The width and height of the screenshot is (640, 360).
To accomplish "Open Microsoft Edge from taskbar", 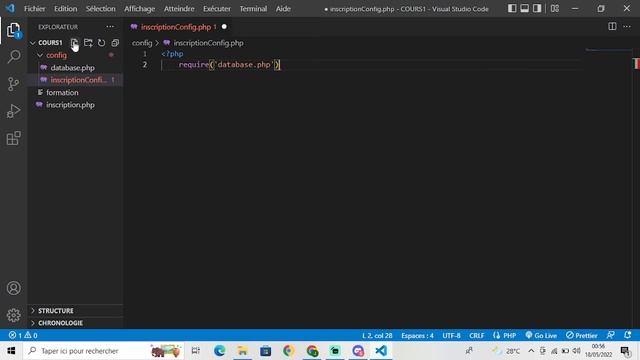I will click(x=219, y=351).
